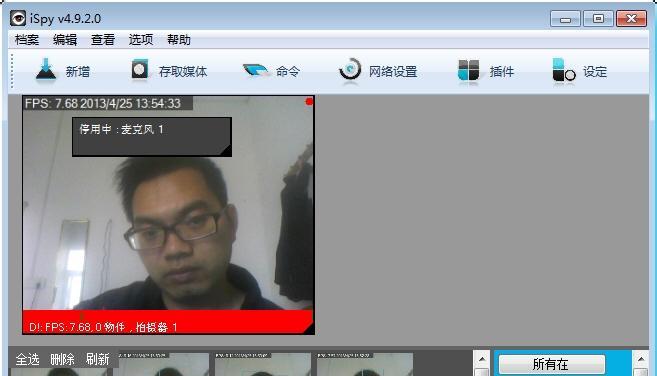Click the red recording indicator dot on camera
The image size is (657, 376).
coord(309,101)
